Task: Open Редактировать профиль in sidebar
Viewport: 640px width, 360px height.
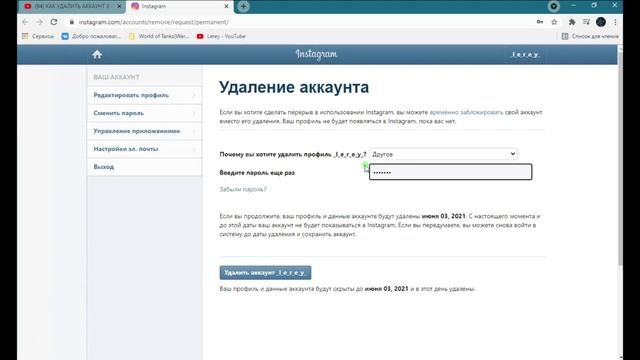Action: [144, 95]
